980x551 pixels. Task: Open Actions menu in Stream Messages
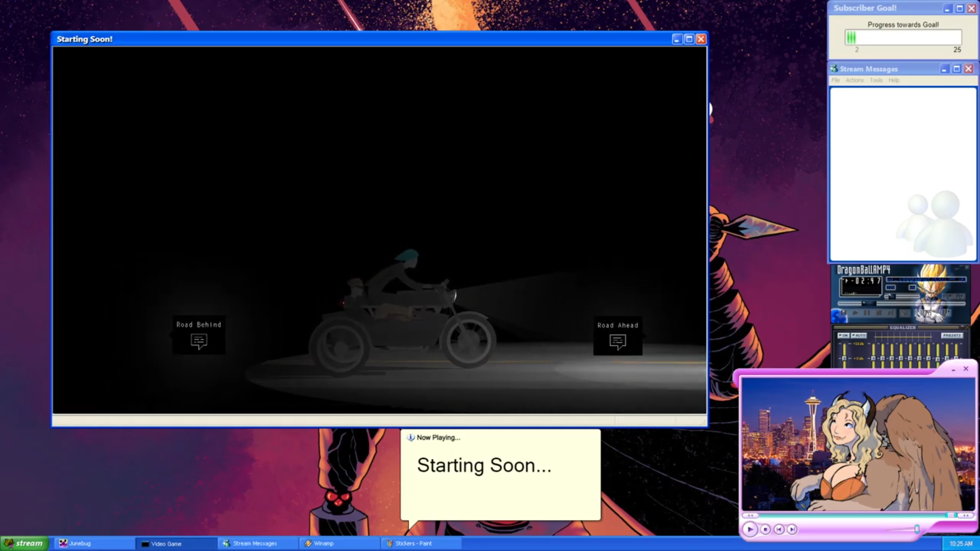tap(854, 81)
